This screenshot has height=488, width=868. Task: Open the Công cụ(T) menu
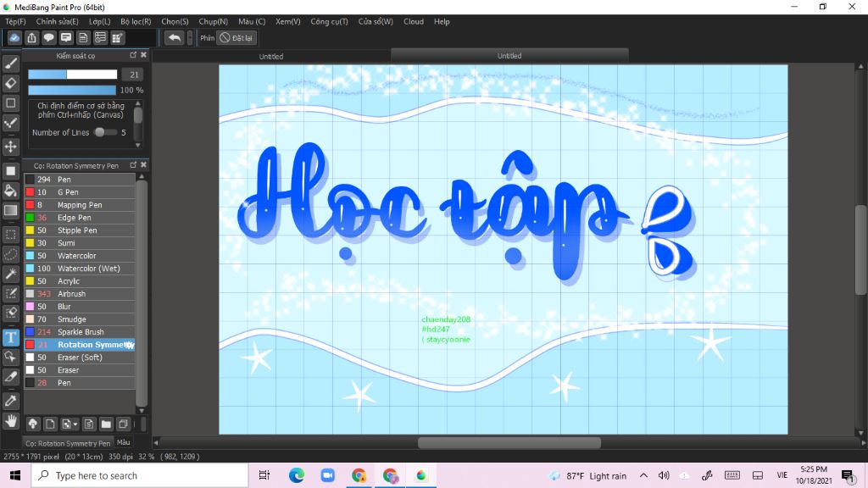(329, 21)
